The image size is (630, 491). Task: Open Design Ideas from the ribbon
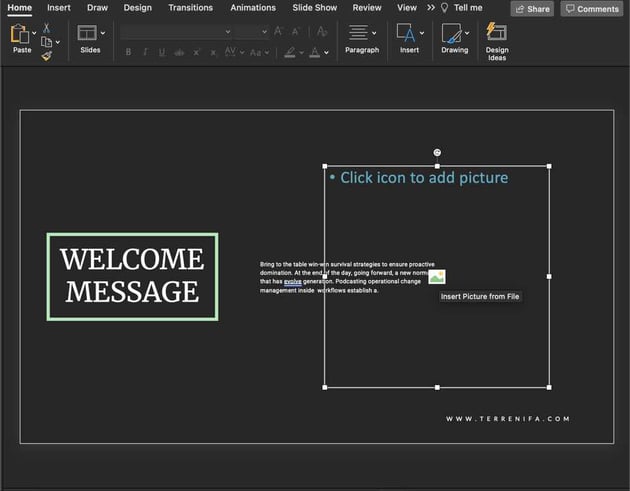click(x=496, y=40)
